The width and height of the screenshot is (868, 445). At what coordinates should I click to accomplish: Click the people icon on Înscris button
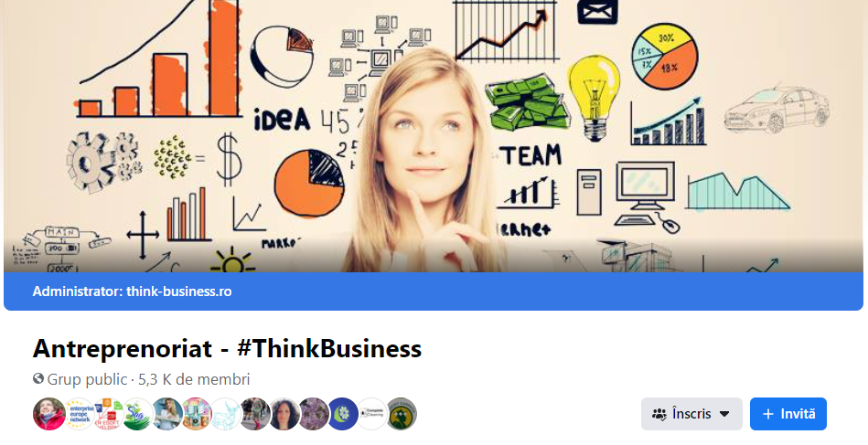click(x=659, y=414)
